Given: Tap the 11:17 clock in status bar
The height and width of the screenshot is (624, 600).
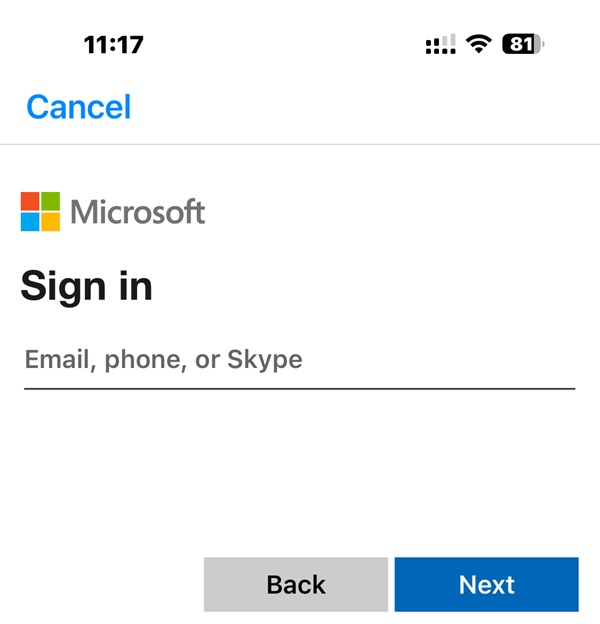Looking at the screenshot, I should tap(113, 44).
